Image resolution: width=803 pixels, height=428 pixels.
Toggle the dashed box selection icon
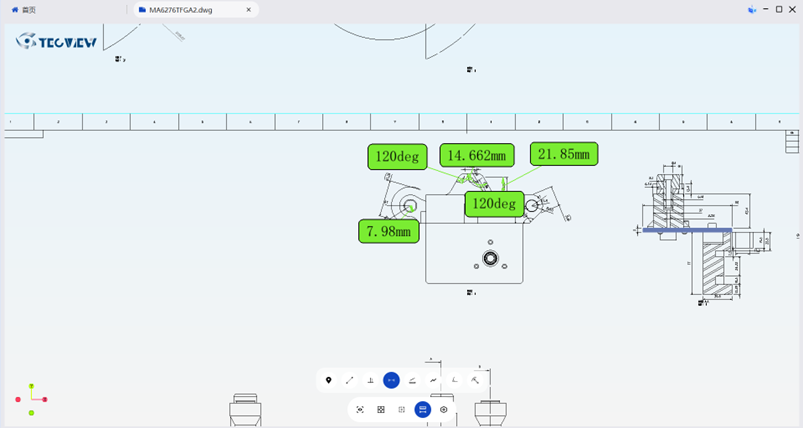tap(402, 410)
